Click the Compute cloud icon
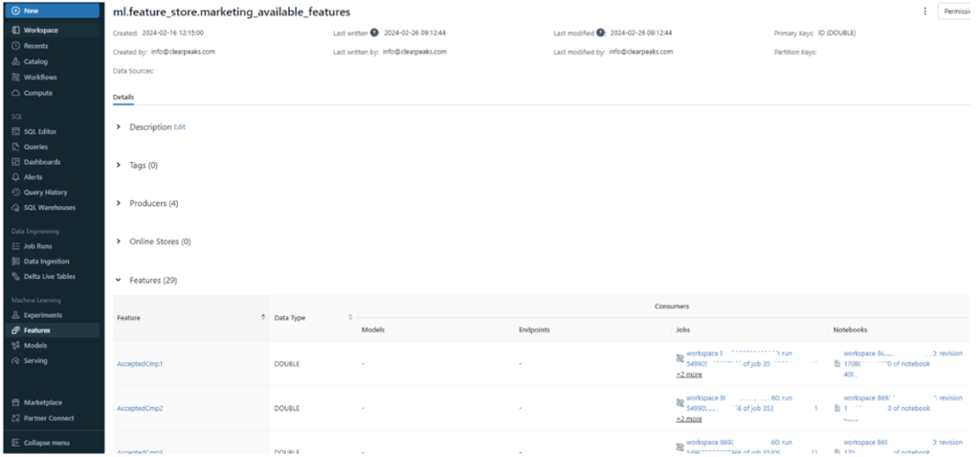 pos(15,93)
